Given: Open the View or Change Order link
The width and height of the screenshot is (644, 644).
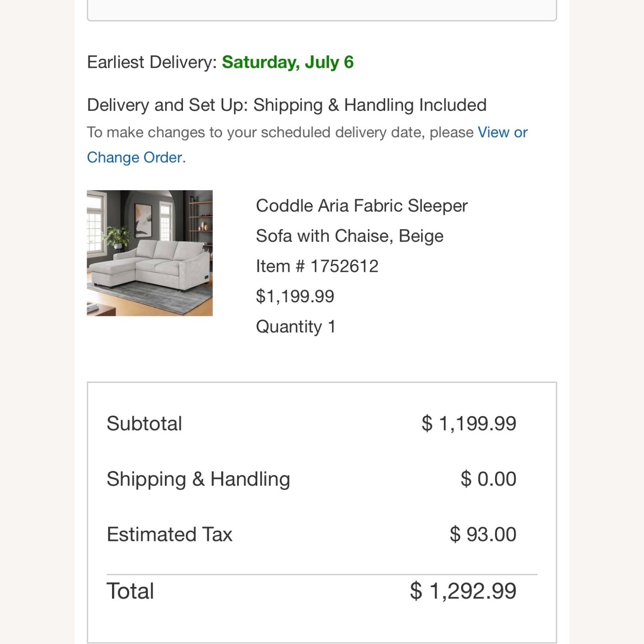Looking at the screenshot, I should (502, 132).
